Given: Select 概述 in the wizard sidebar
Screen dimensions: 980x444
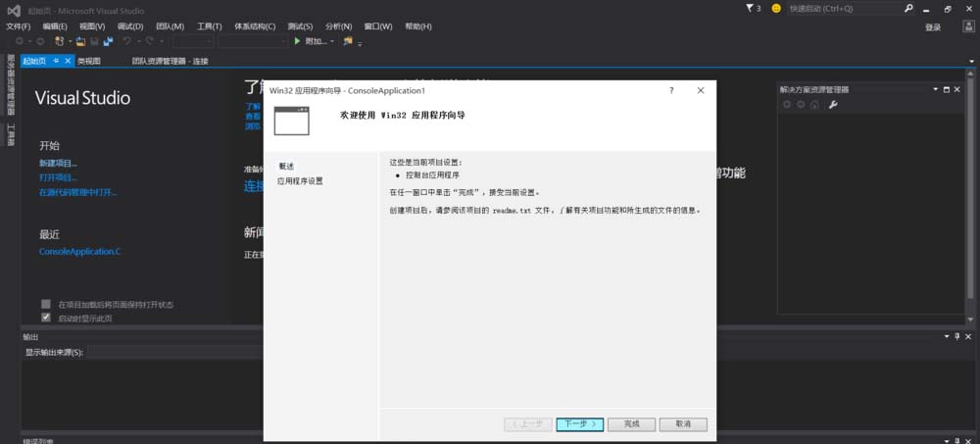Looking at the screenshot, I should point(286,166).
